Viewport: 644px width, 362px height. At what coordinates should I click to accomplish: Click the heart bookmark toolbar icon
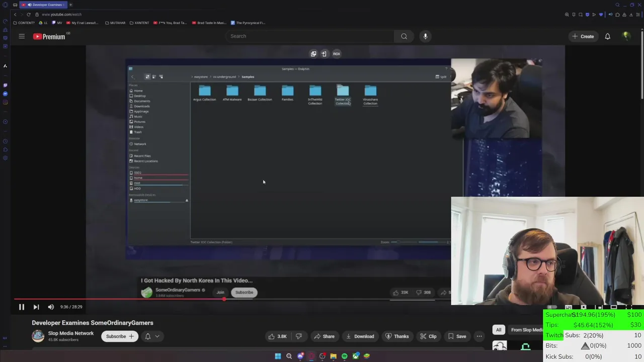tap(601, 15)
